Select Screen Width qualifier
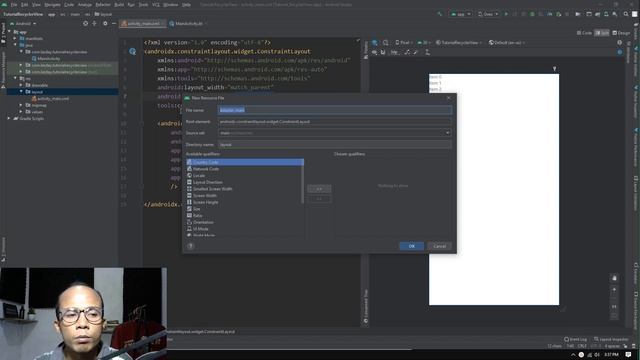This screenshot has height=360, width=640. [245, 196]
